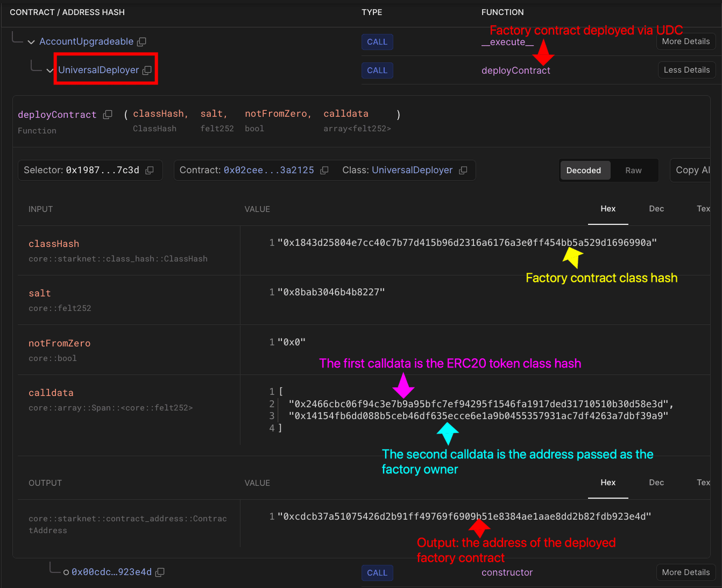
Task: Click More Details for constructor row
Action: point(686,572)
